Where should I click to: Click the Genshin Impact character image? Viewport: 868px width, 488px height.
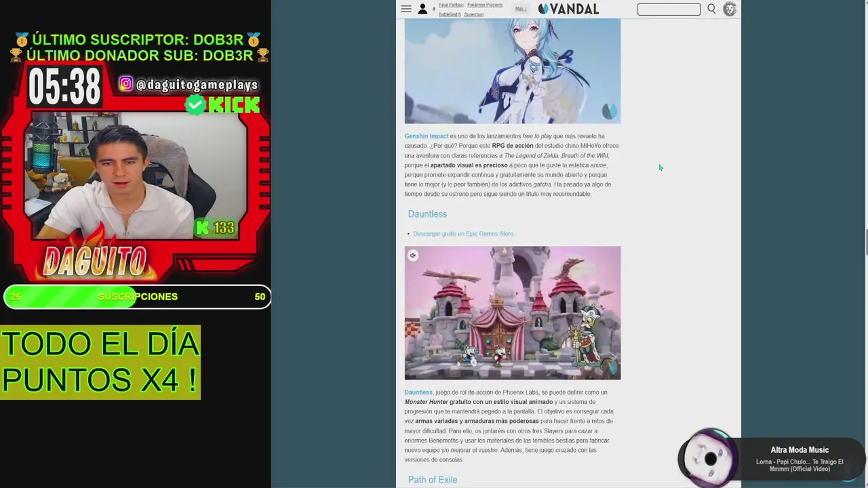[x=513, y=71]
